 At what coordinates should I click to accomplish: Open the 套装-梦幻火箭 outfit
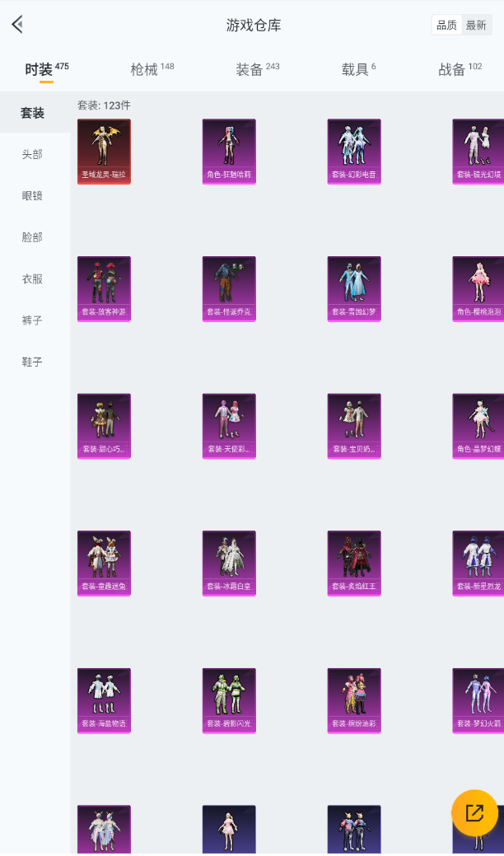click(x=478, y=701)
